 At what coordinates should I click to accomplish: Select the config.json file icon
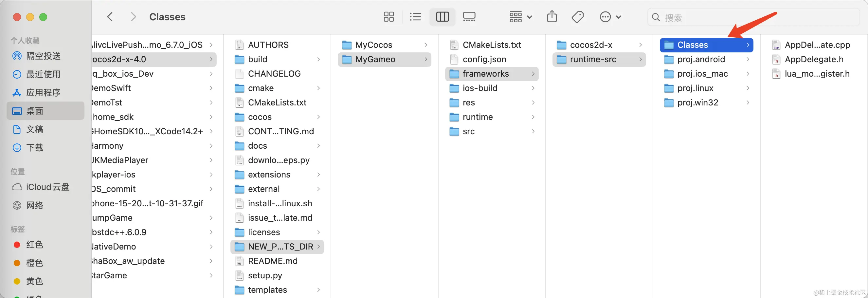tap(454, 59)
